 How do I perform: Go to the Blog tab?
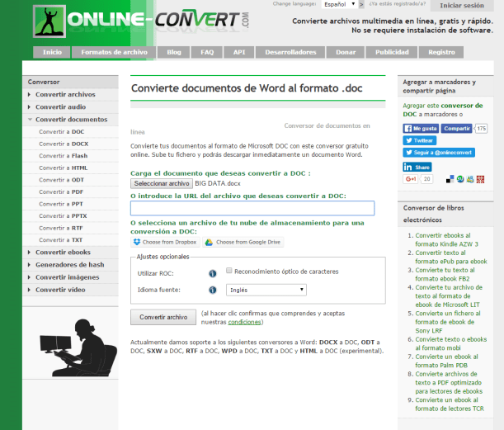click(x=173, y=52)
